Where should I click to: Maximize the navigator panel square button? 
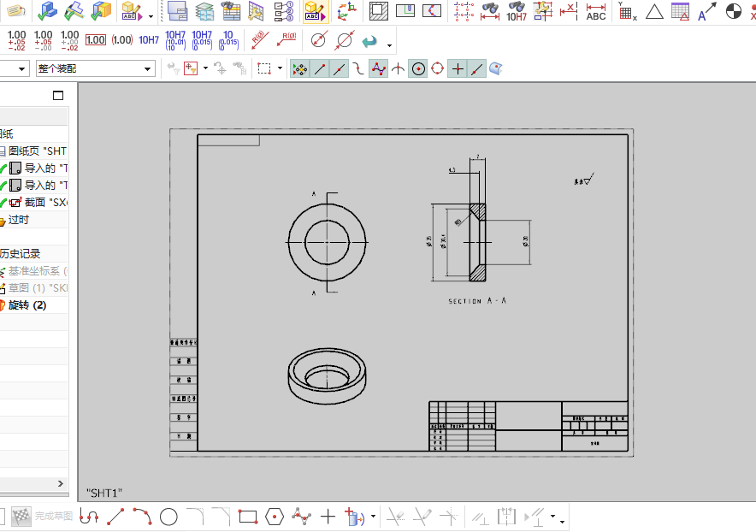click(x=58, y=96)
